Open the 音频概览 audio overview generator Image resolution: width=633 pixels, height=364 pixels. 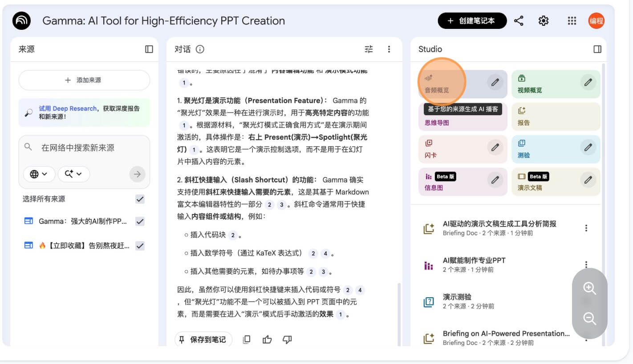click(x=445, y=84)
